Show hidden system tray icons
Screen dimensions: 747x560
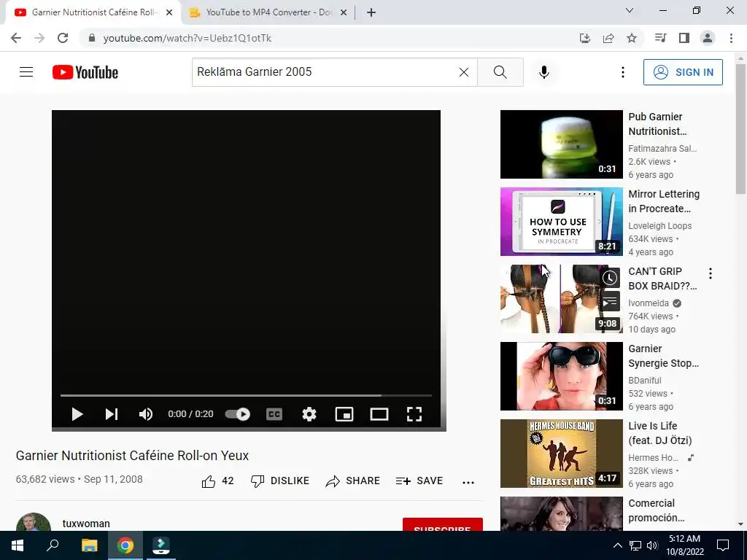point(617,545)
